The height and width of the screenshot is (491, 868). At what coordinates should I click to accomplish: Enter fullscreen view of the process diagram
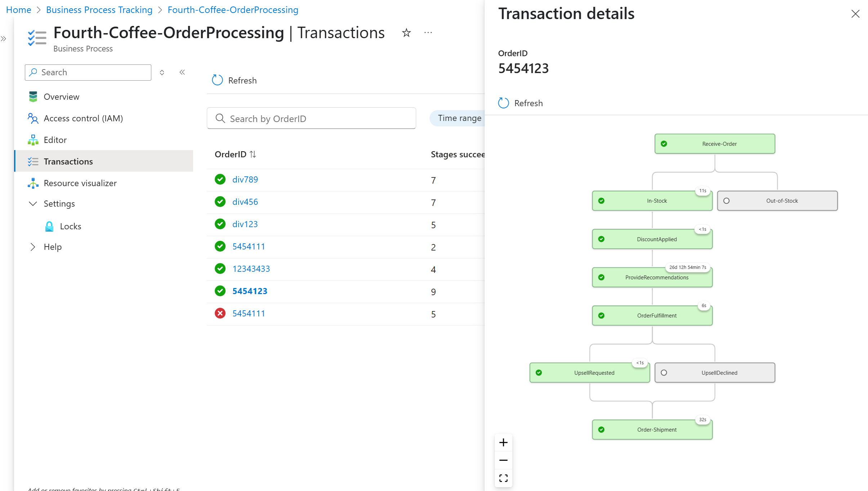point(503,478)
